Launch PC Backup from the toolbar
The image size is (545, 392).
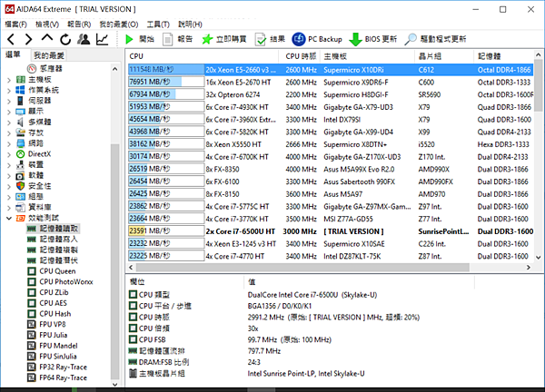(317, 39)
